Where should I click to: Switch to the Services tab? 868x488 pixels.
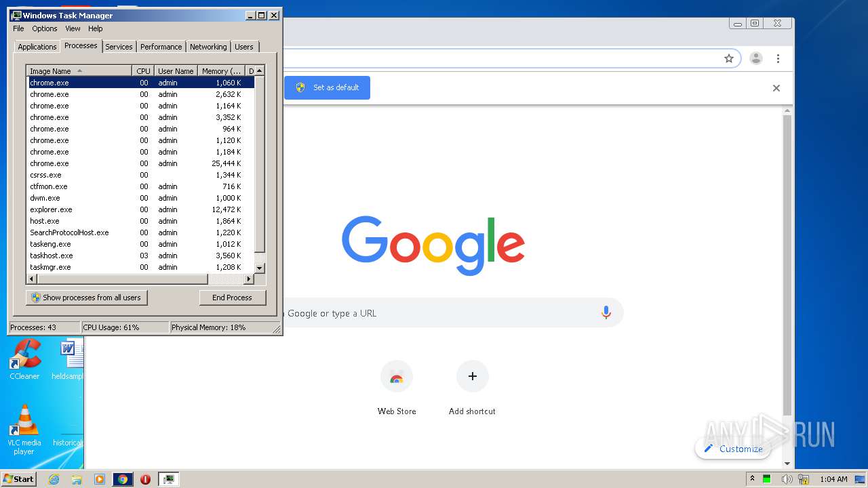pyautogui.click(x=119, y=47)
